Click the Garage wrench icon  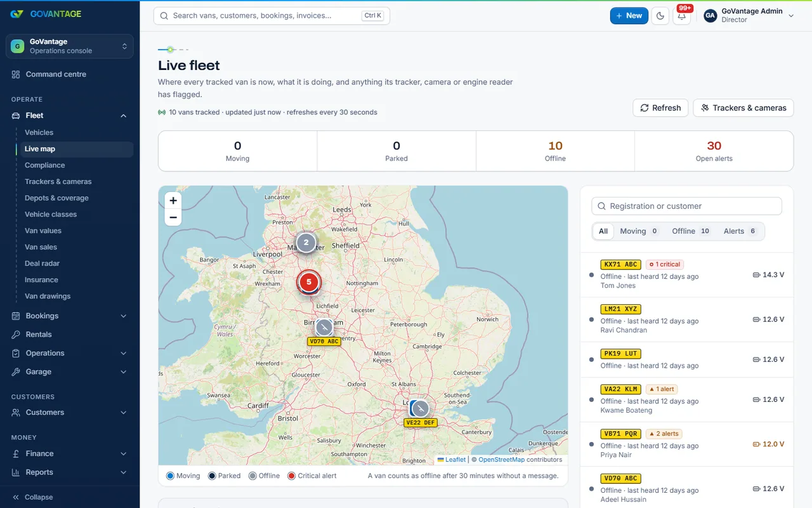tap(16, 372)
